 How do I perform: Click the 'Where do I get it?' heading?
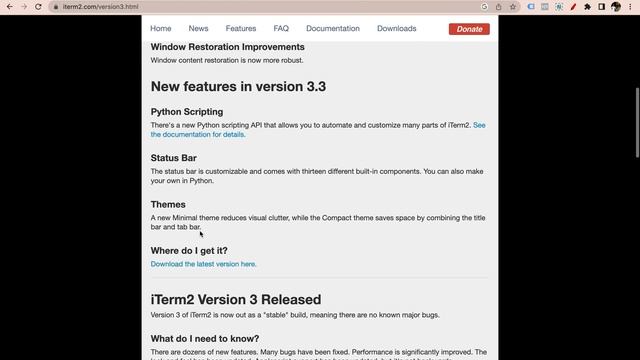coord(189,251)
